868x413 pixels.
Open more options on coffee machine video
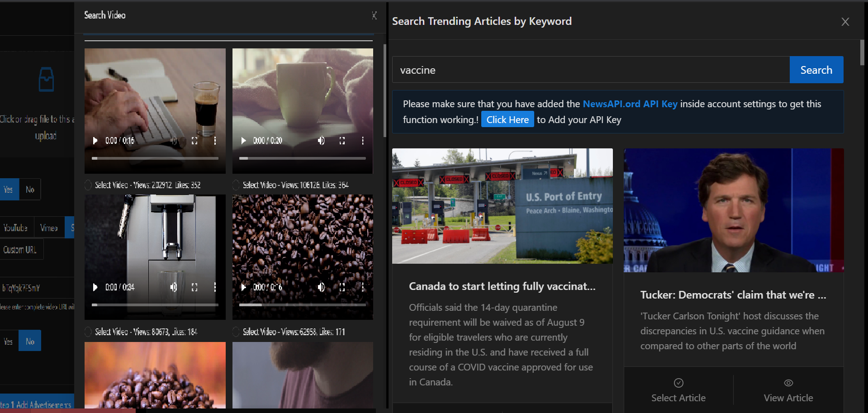[x=215, y=287]
